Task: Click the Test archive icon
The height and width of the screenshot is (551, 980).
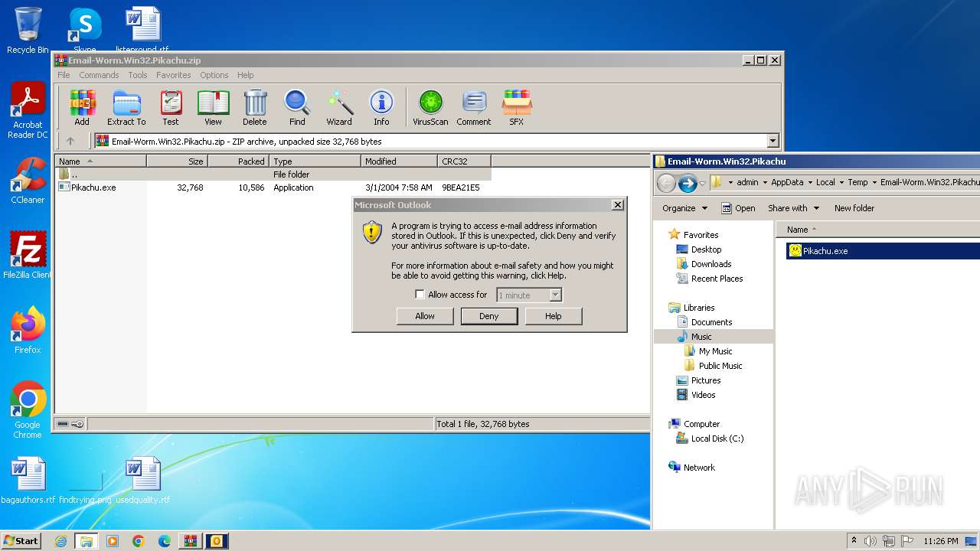Action: [171, 108]
